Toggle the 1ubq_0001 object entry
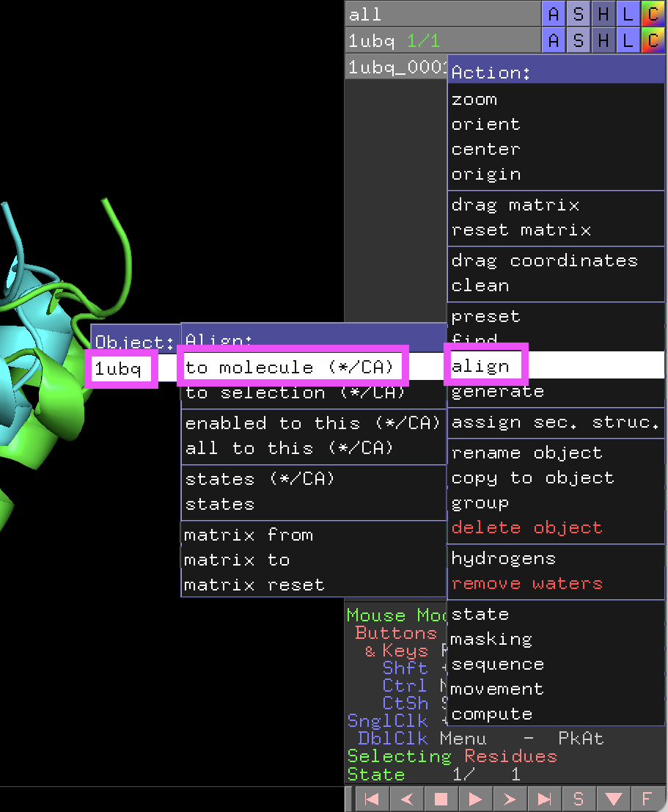 click(x=396, y=67)
